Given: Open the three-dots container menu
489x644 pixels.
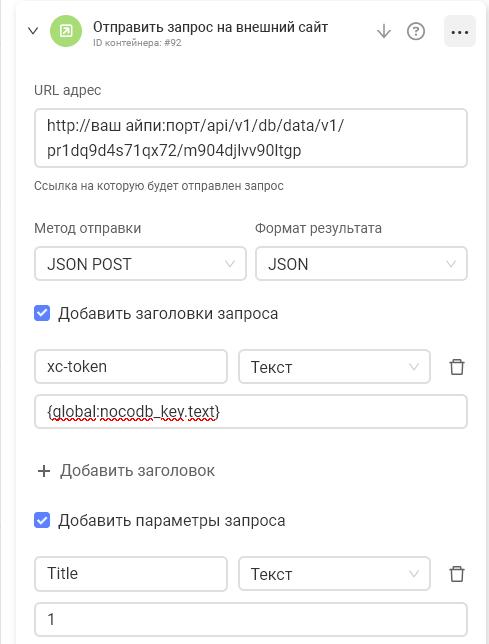Looking at the screenshot, I should (x=460, y=31).
